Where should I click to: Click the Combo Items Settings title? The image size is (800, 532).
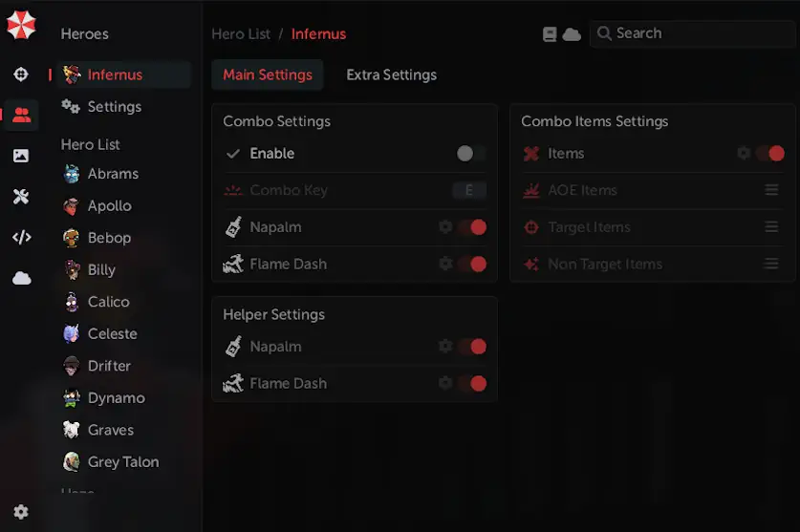click(595, 121)
